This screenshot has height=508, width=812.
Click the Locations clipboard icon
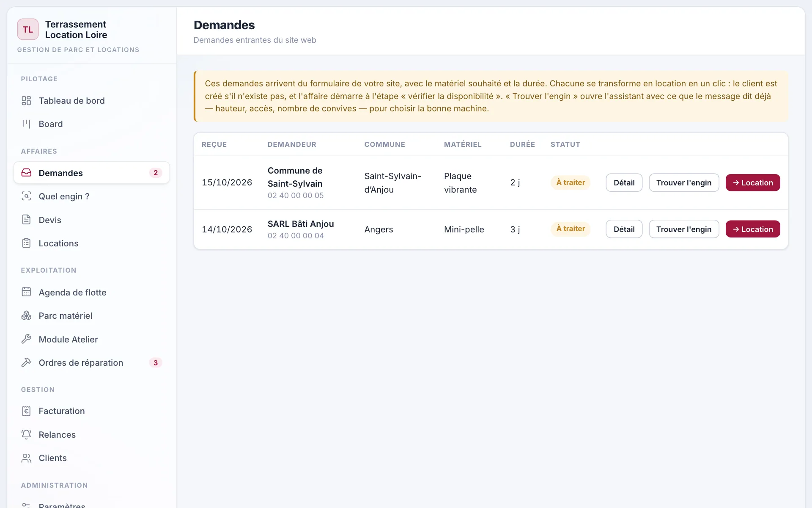[26, 243]
